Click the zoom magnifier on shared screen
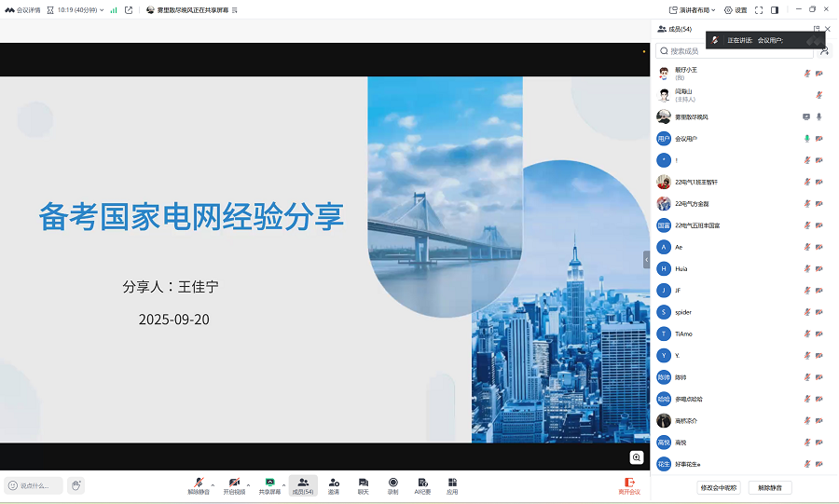The height and width of the screenshot is (504, 839). click(637, 457)
